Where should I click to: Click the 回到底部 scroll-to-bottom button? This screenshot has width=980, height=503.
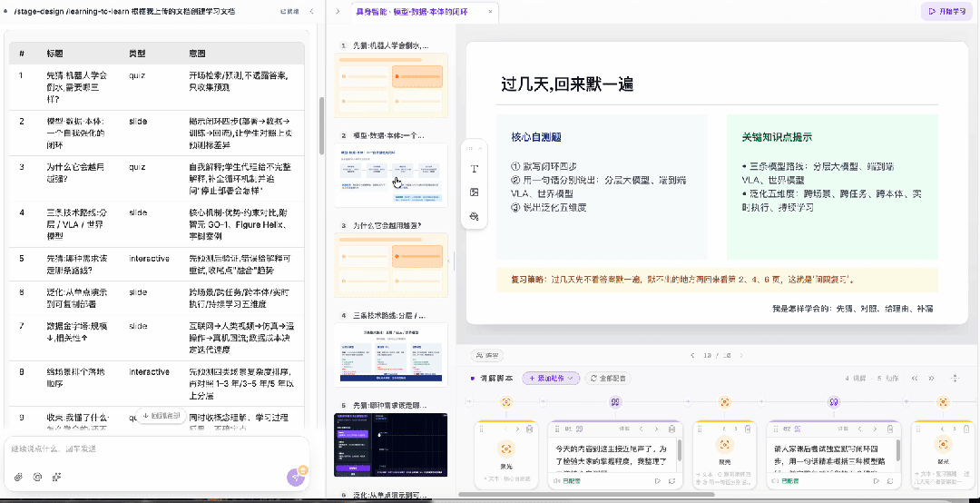(162, 416)
